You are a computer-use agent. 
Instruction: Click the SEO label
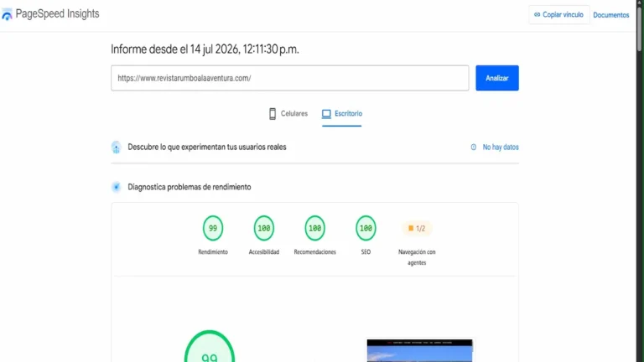point(366,252)
